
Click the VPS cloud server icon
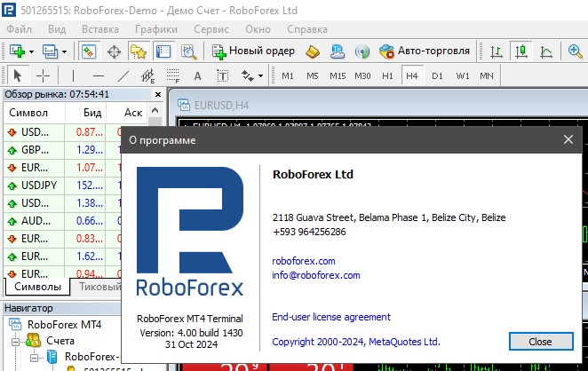tap(338, 51)
